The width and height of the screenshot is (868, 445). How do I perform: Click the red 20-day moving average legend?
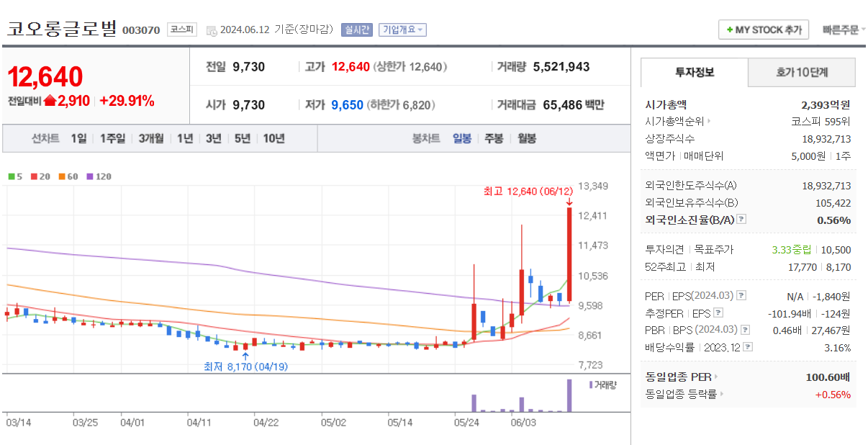(x=40, y=176)
